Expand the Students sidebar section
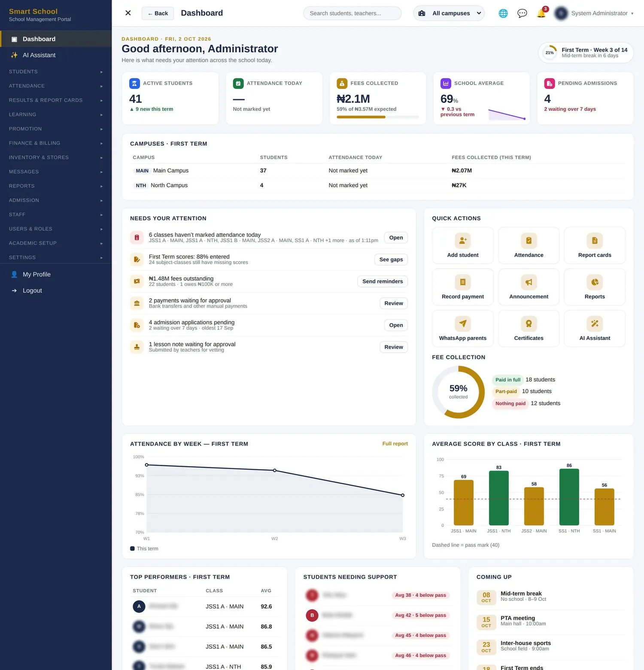644x670 pixels. coord(56,72)
